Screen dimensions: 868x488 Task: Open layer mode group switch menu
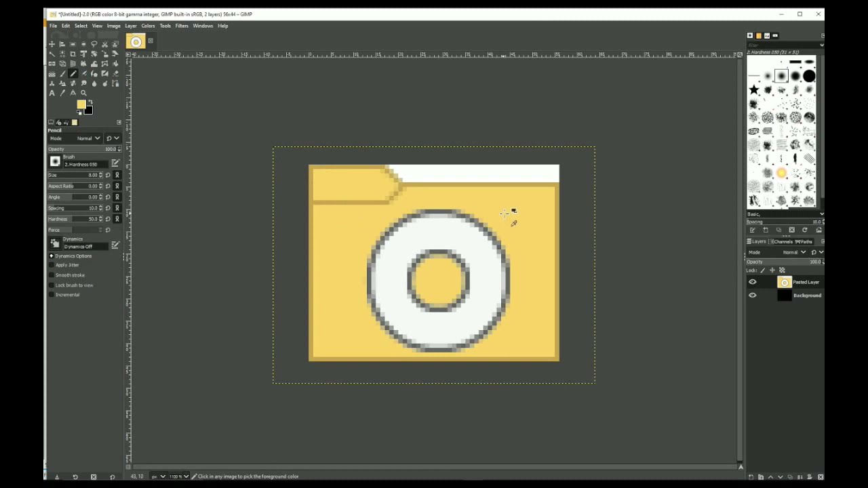tap(817, 252)
